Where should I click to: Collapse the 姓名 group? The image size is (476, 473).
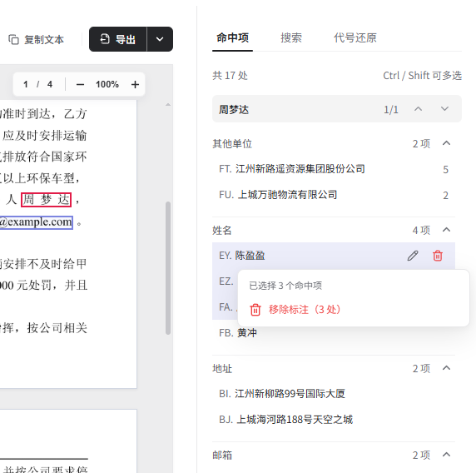pyautogui.click(x=447, y=230)
